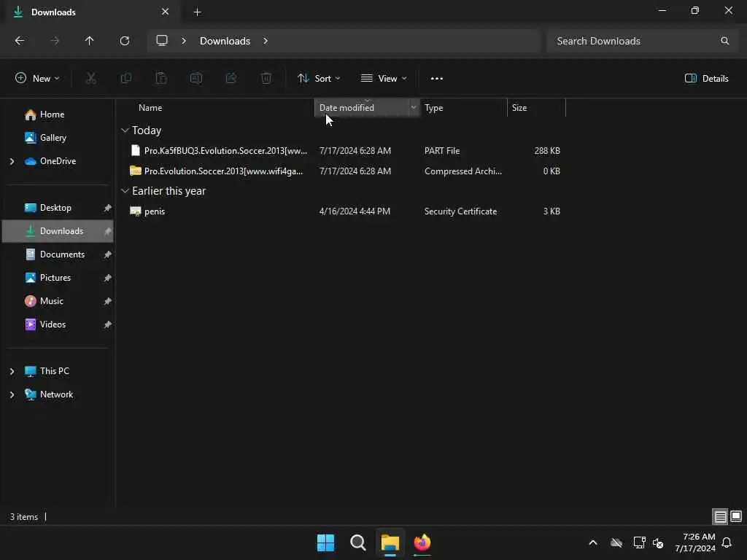This screenshot has height=560, width=747.
Task: Select the Downloads tab title
Action: point(53,12)
